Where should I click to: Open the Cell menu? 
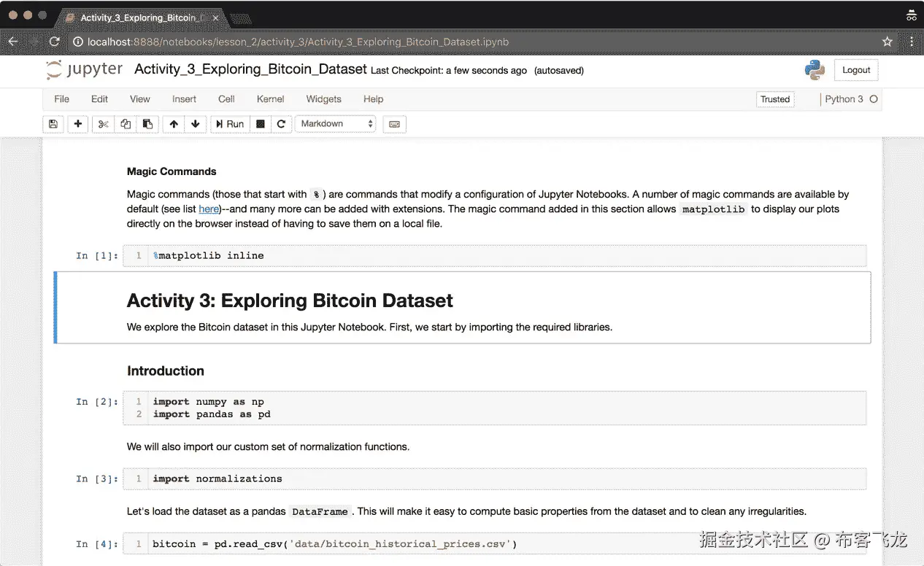pyautogui.click(x=226, y=99)
